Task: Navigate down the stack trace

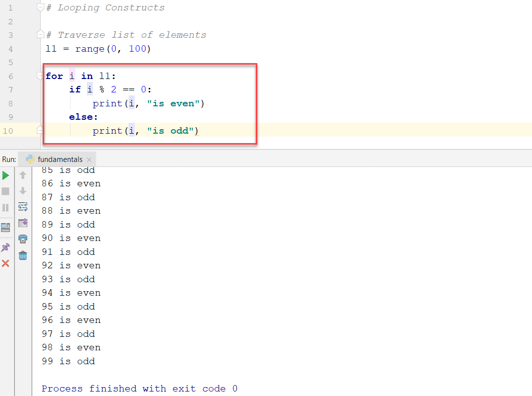Action: click(23, 191)
